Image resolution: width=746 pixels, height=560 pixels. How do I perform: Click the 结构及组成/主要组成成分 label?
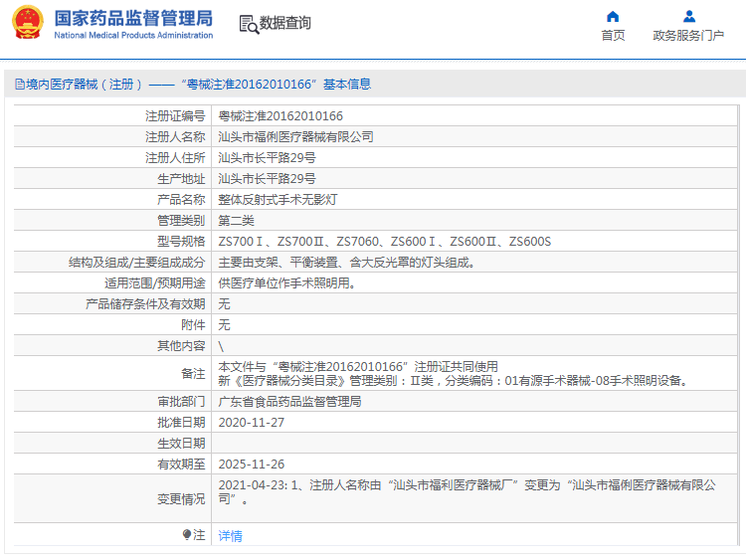pos(136,263)
